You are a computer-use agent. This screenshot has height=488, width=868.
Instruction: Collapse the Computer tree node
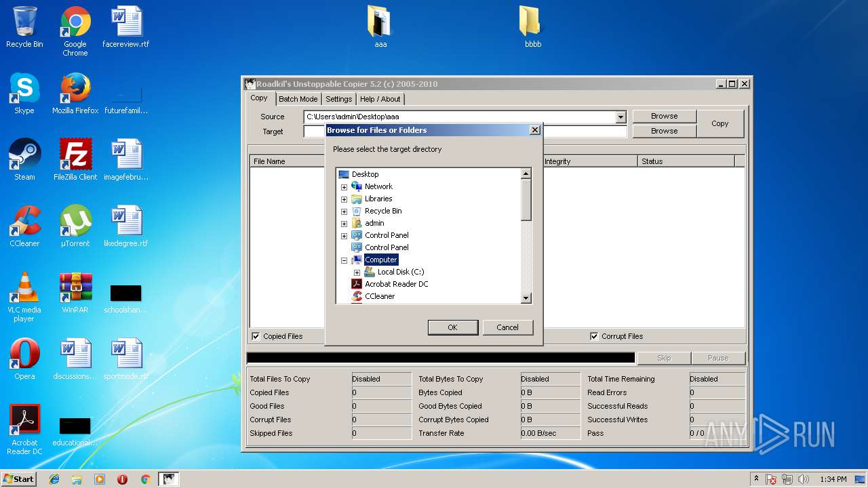tap(344, 260)
